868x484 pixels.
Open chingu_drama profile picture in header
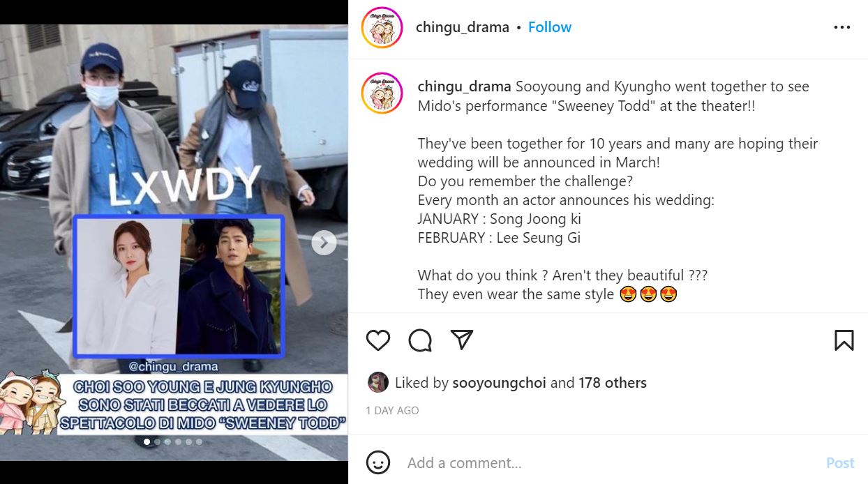[382, 28]
